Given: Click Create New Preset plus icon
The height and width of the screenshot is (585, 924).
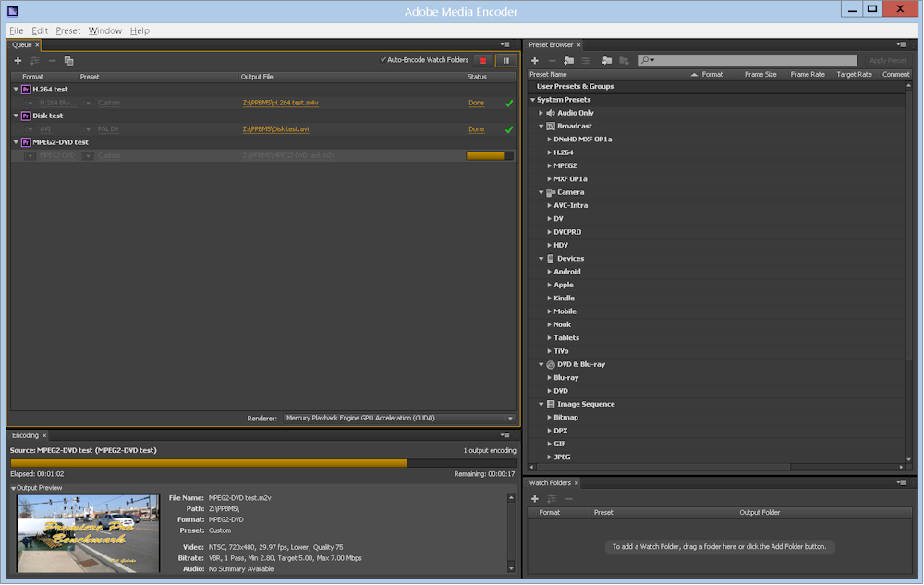Looking at the screenshot, I should 534,61.
